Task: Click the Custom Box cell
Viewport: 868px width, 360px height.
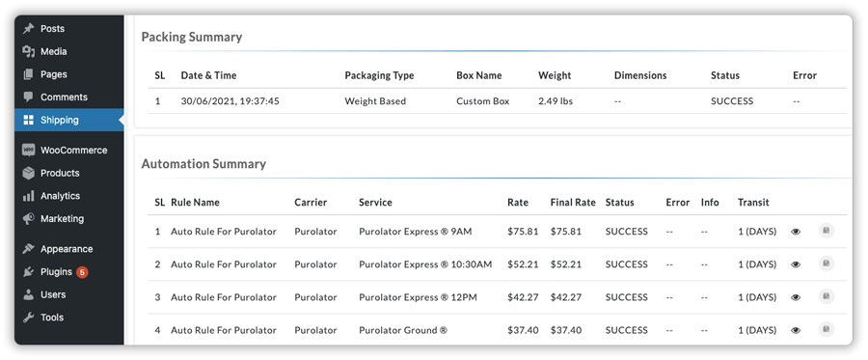Action: pyautogui.click(x=483, y=101)
